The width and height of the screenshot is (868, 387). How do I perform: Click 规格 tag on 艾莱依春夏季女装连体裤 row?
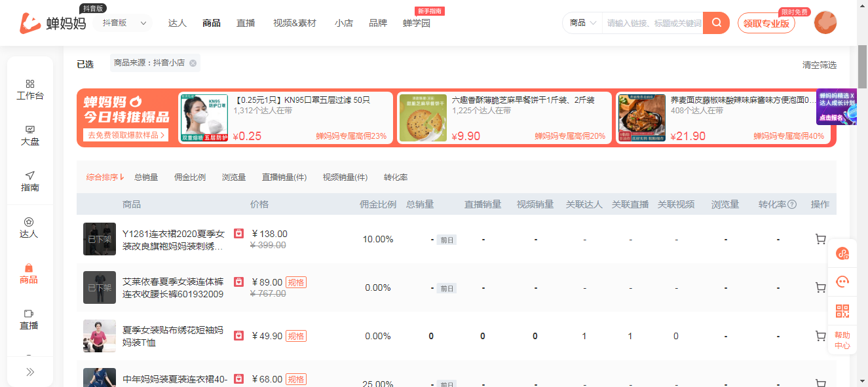[x=296, y=282]
